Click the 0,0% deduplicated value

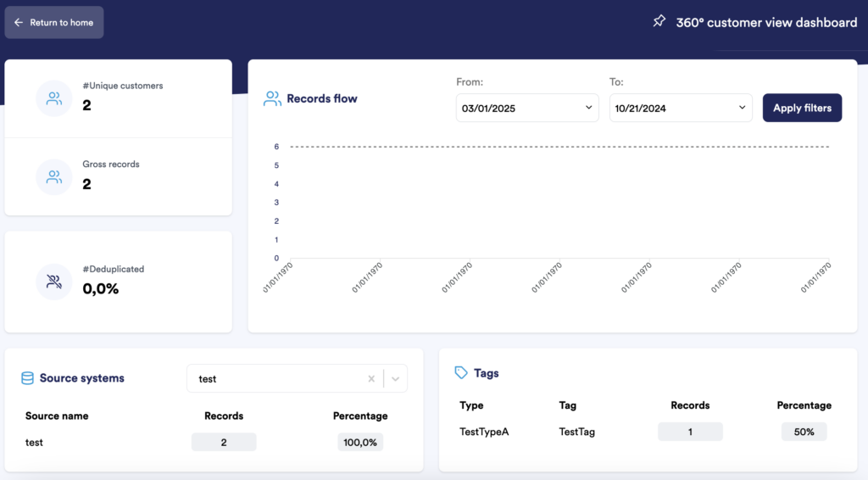tap(101, 288)
